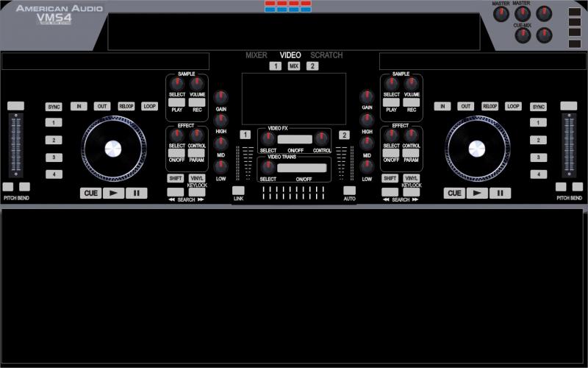Set loop IN on right deck
Image resolution: width=588 pixels, height=368 pixels.
442,106
